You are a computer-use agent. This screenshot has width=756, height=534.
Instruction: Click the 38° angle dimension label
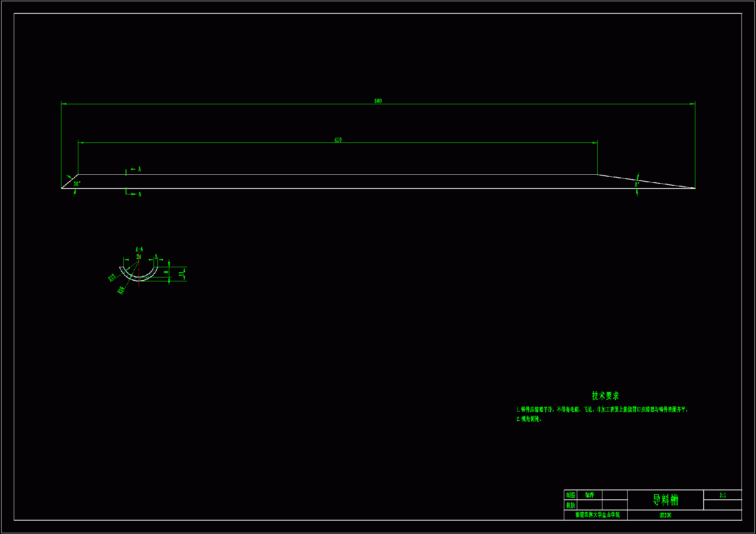[x=77, y=184]
